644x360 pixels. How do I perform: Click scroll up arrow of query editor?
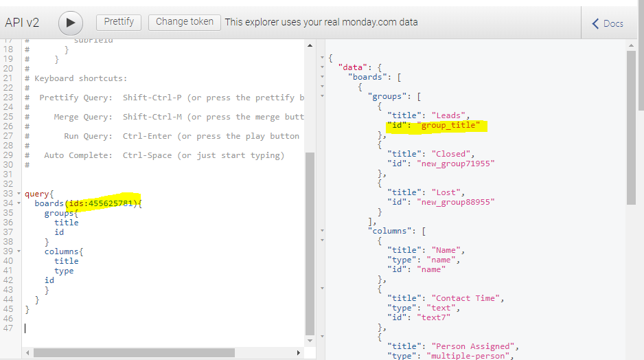[310, 45]
